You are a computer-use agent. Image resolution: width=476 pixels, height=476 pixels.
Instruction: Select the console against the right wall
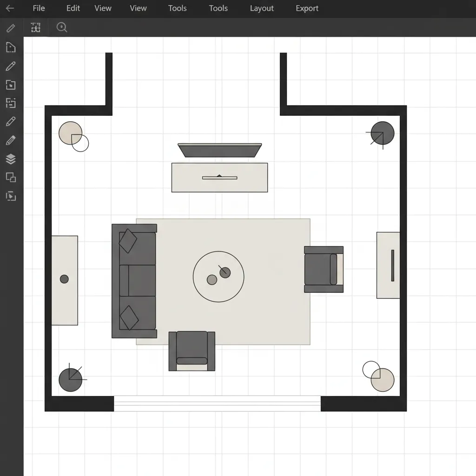coord(388,265)
